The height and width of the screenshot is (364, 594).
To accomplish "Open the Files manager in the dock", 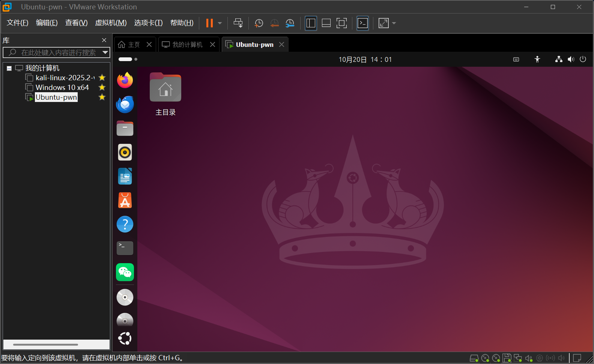I will tap(125, 128).
